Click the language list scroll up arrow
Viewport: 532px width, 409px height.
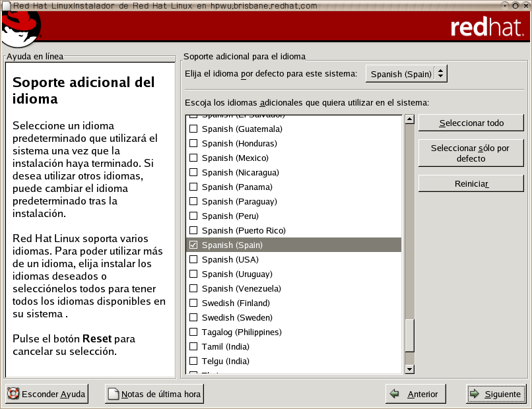(410, 119)
